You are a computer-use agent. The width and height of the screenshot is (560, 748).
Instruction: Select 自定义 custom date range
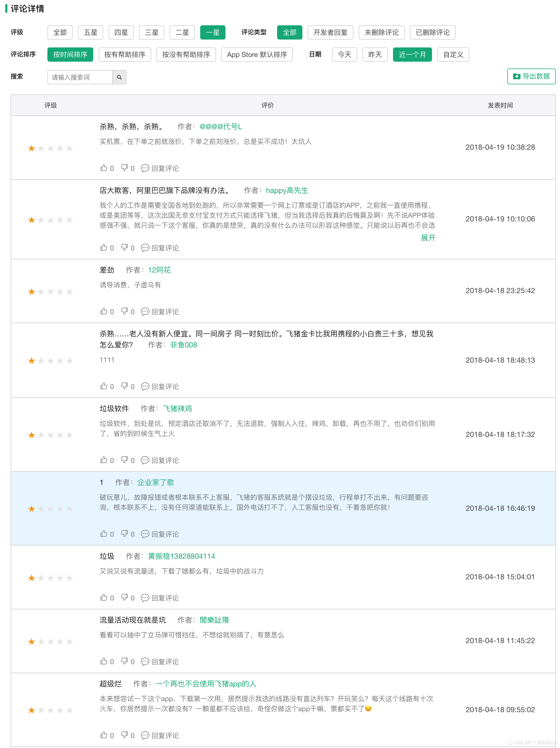(x=453, y=55)
